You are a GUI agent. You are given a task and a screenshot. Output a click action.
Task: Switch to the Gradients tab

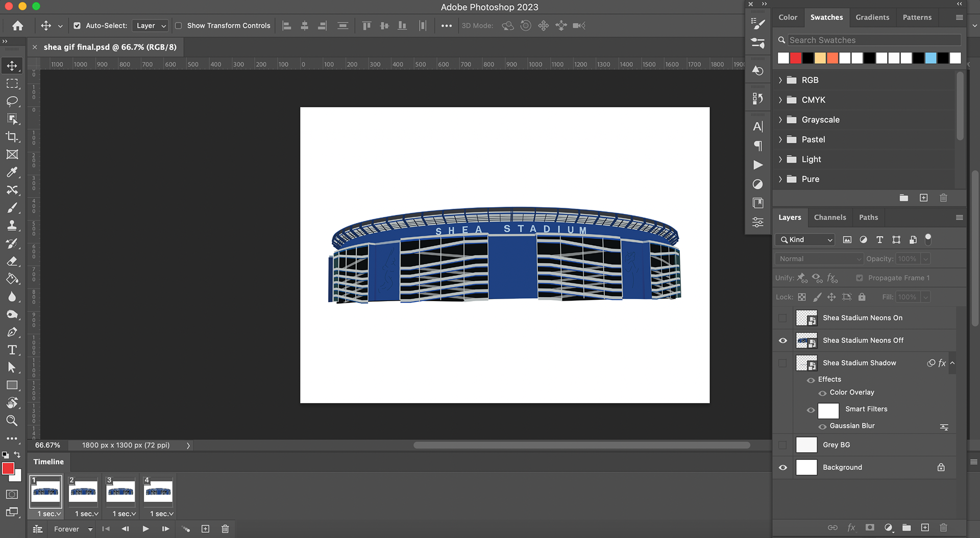point(872,17)
